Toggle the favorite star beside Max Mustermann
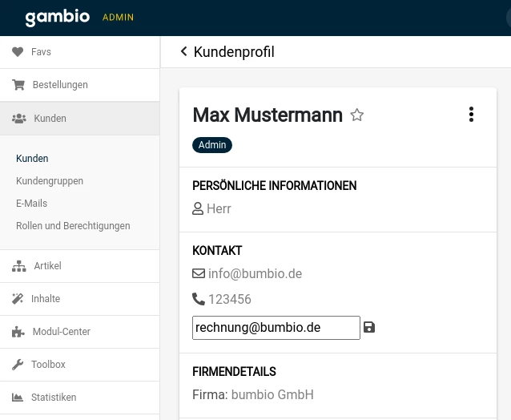Viewport: 511px width, 420px height. (x=357, y=115)
